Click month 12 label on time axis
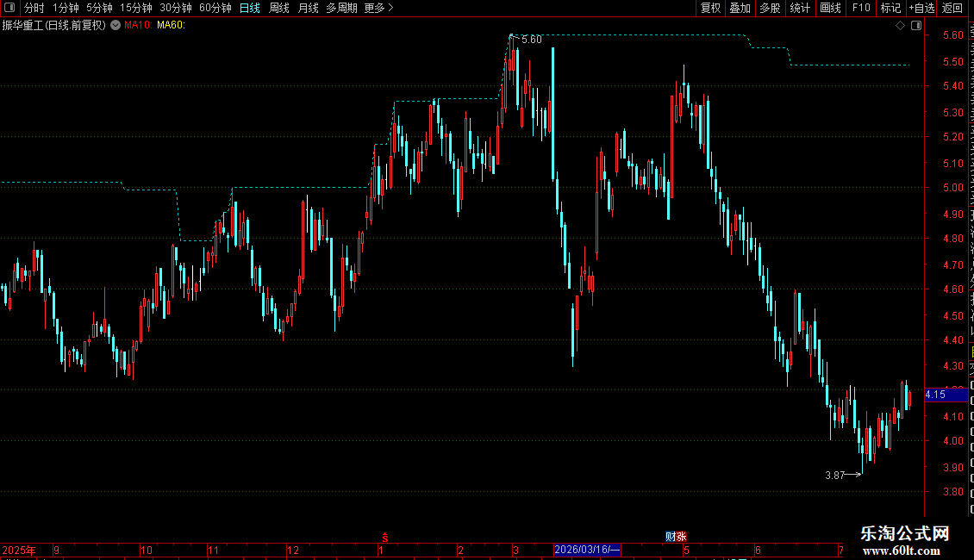 [293, 550]
